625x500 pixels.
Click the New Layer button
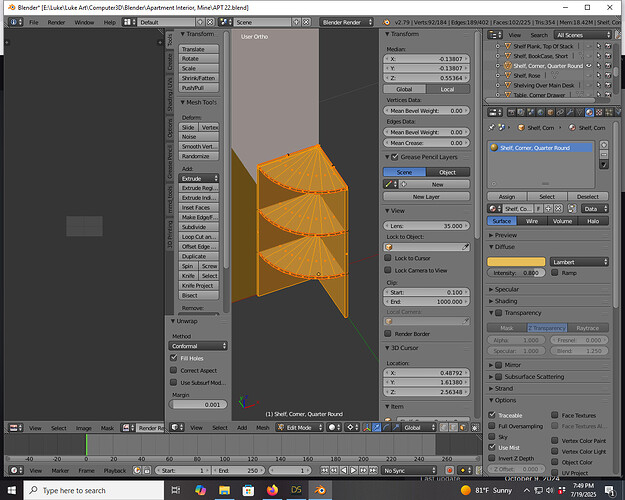426,197
